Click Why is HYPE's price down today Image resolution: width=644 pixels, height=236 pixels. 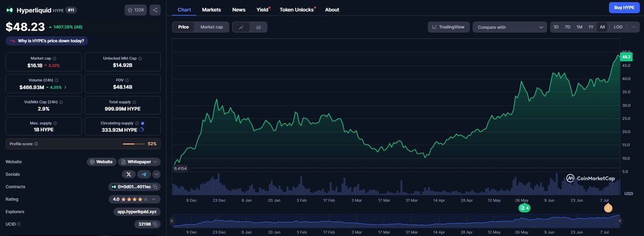click(x=47, y=41)
